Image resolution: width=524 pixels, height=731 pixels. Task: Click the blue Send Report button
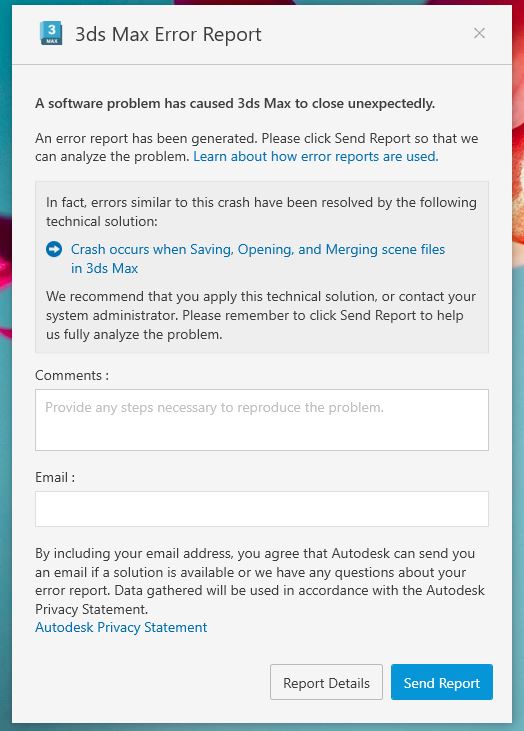coord(441,683)
